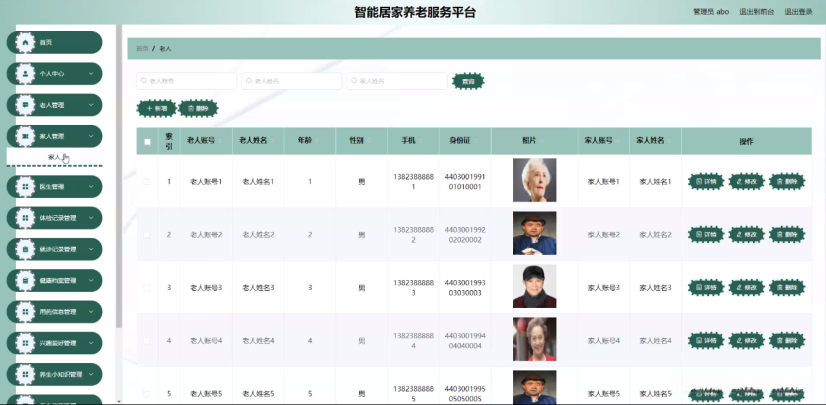
Task: Click the icon of 健康档案管理
Action: 25,280
